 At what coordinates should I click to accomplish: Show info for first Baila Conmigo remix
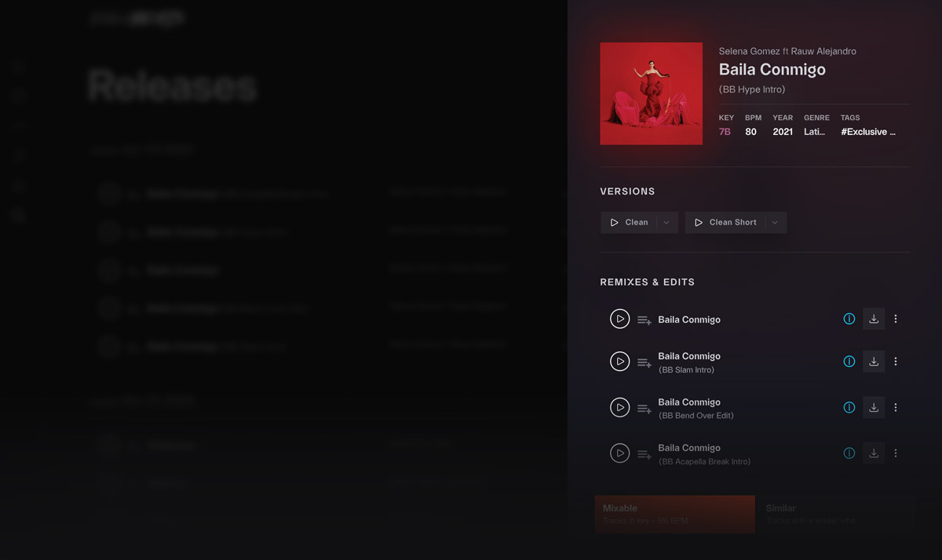click(849, 319)
